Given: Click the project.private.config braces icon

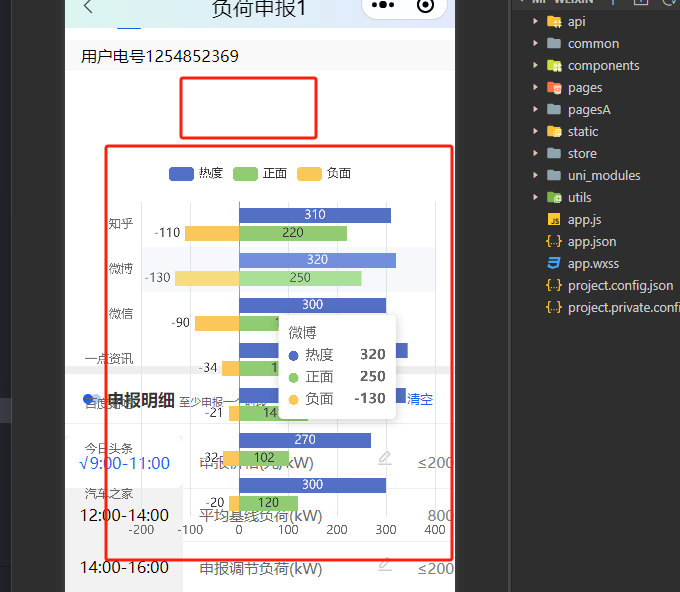Looking at the screenshot, I should coord(554,307).
